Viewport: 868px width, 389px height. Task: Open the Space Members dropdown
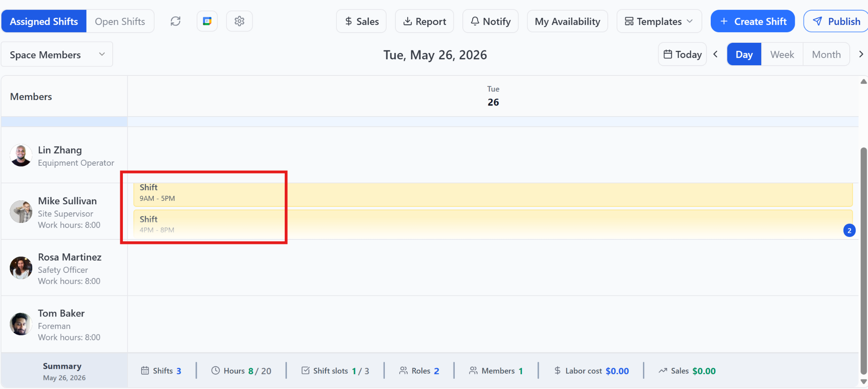click(57, 54)
